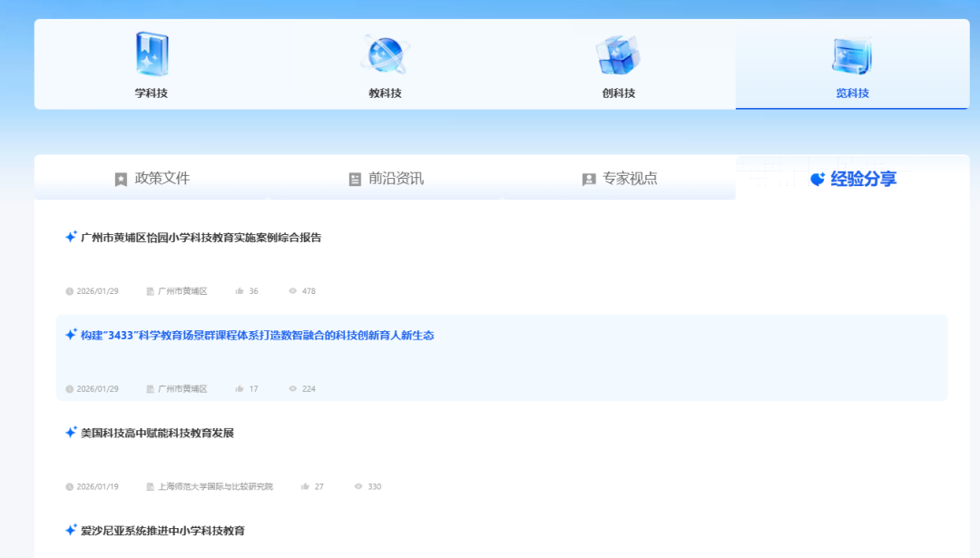Click the eye icon showing 330 views
This screenshot has height=558, width=980.
point(358,486)
